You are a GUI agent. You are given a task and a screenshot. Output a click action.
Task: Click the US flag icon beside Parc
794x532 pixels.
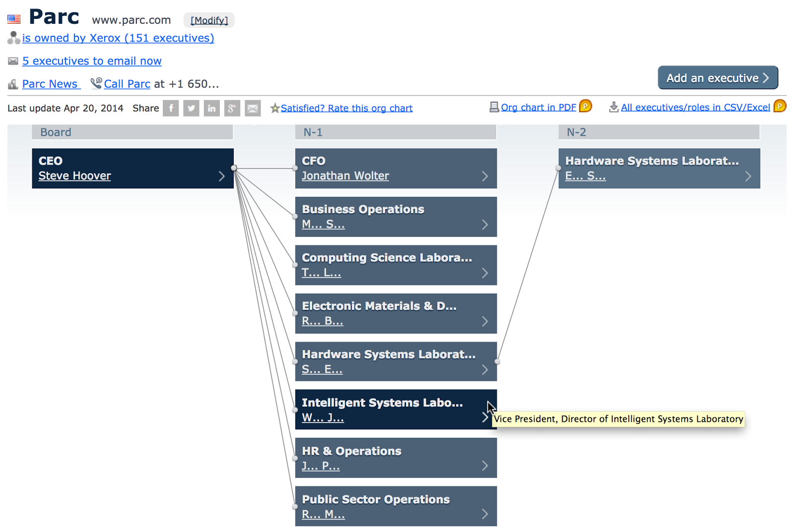[x=14, y=19]
